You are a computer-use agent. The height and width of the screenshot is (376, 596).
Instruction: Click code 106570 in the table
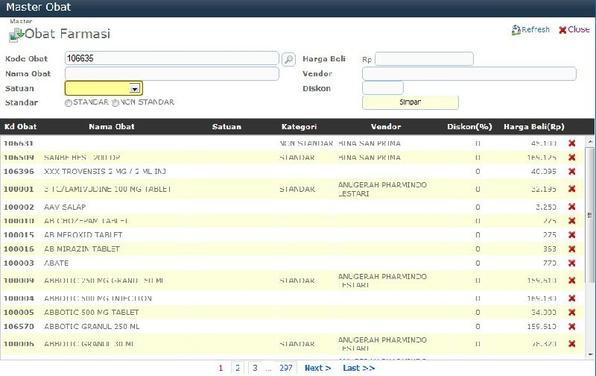[19, 327]
